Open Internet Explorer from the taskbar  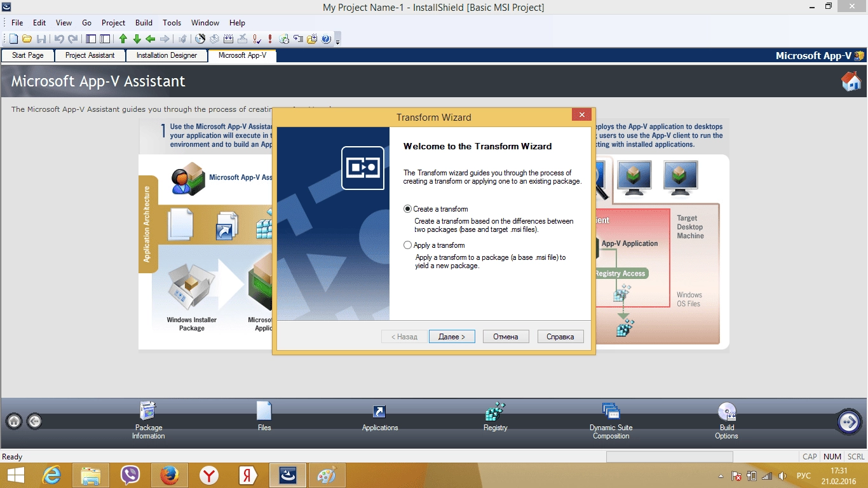coord(51,475)
